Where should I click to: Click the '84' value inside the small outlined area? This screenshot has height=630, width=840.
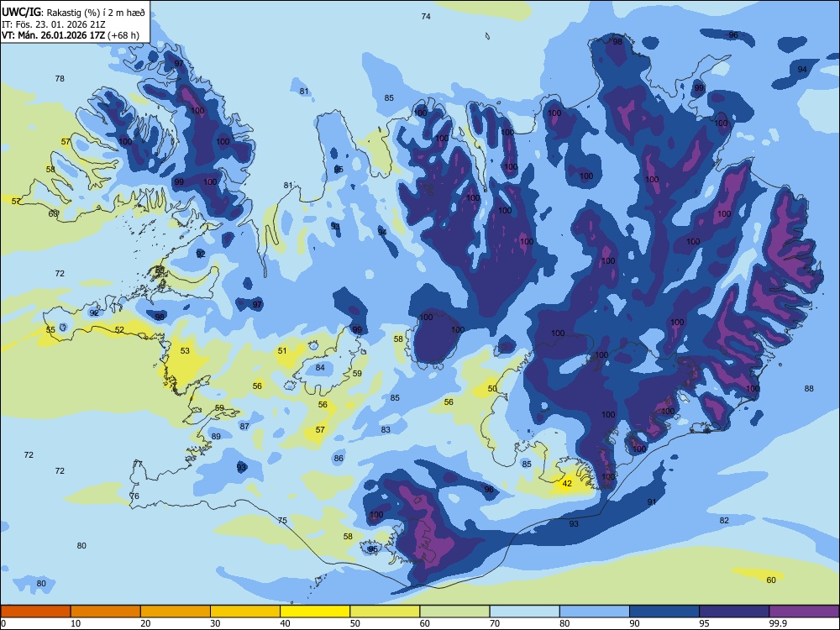tap(320, 368)
